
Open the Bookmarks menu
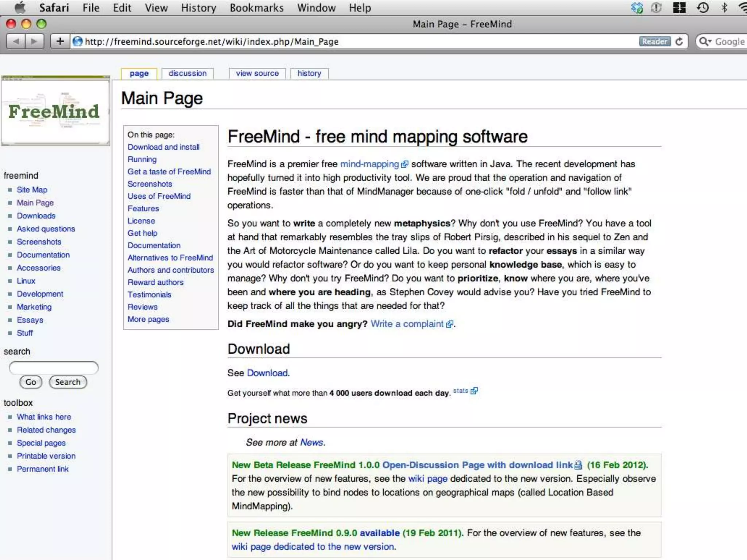[256, 8]
